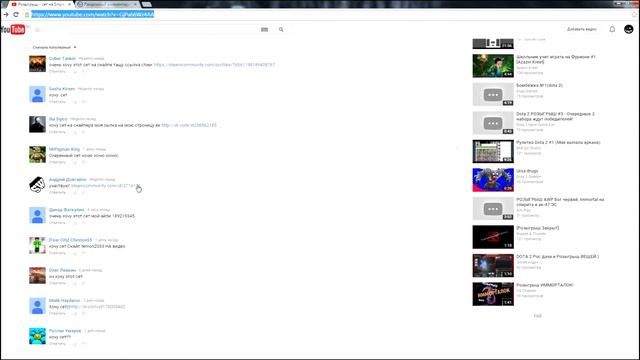Click the cyan smiley avatar of the last commenter
This screenshot has width=640, height=360.
tap(37, 336)
